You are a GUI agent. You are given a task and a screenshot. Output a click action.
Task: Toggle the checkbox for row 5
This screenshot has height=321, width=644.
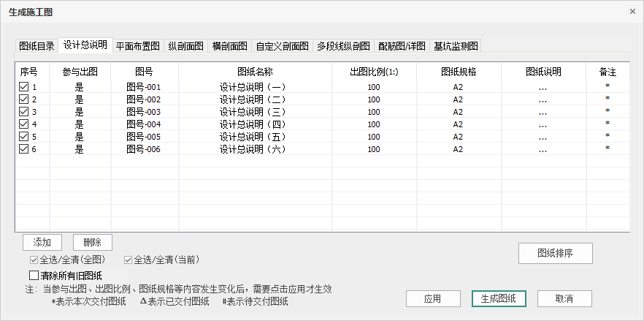(x=24, y=136)
